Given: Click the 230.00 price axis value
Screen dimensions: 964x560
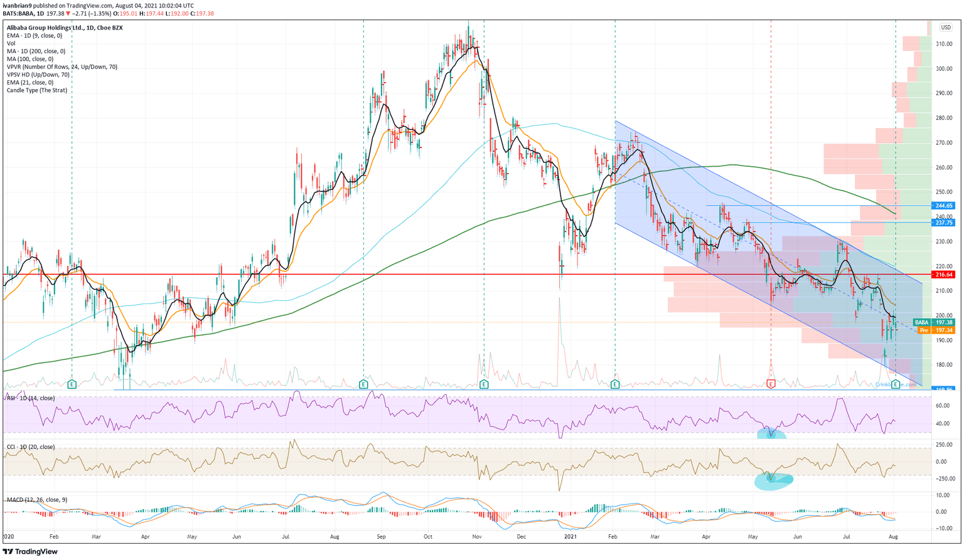Looking at the screenshot, I should (x=945, y=241).
